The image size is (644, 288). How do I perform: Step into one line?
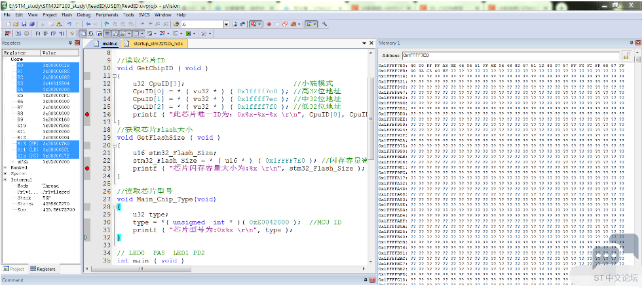point(38,33)
